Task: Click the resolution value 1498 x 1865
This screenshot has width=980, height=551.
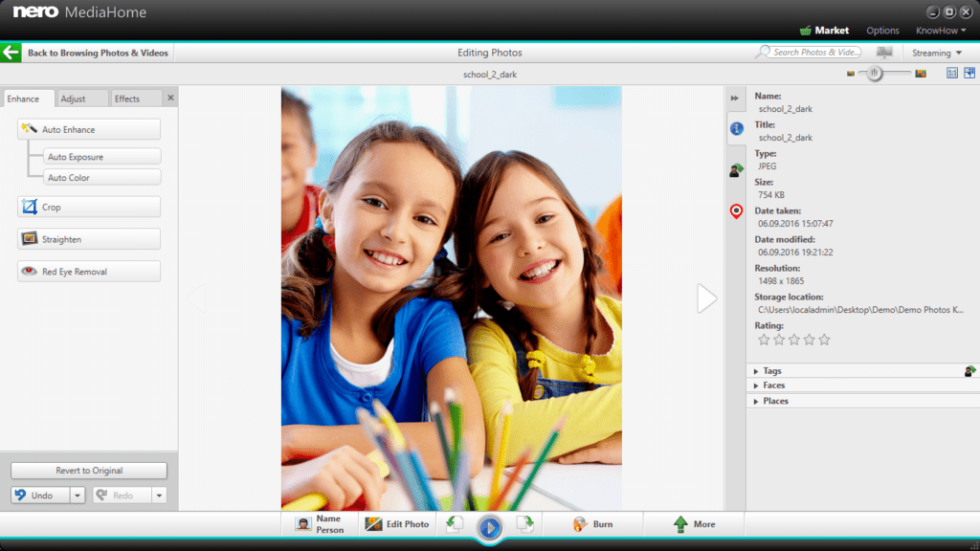Action: coord(781,281)
